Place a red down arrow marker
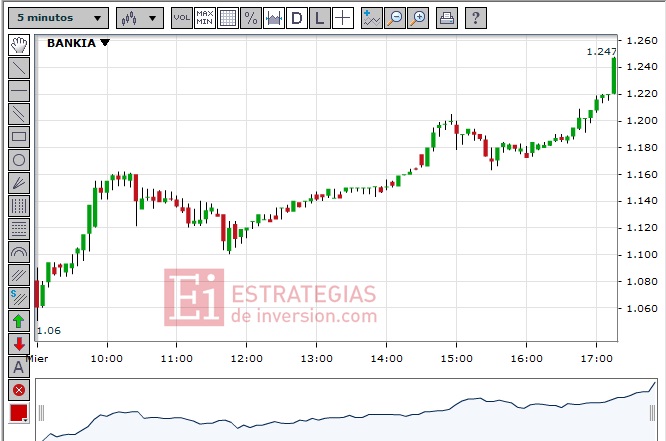 (19, 344)
